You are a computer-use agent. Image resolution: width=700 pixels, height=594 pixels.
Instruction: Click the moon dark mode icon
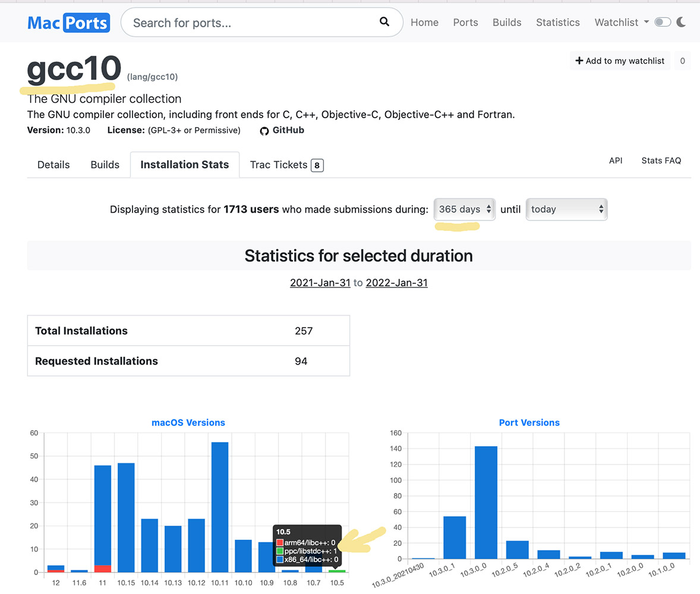681,22
